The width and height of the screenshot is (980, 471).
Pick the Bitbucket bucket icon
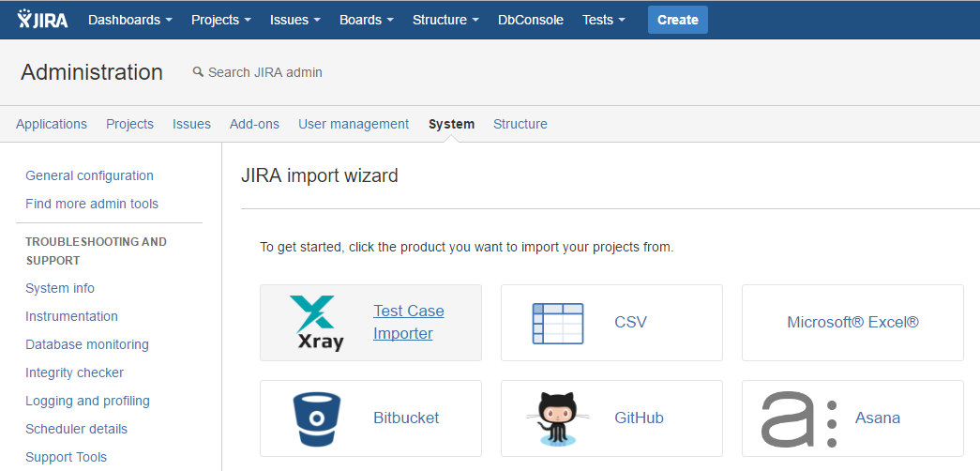coord(316,418)
